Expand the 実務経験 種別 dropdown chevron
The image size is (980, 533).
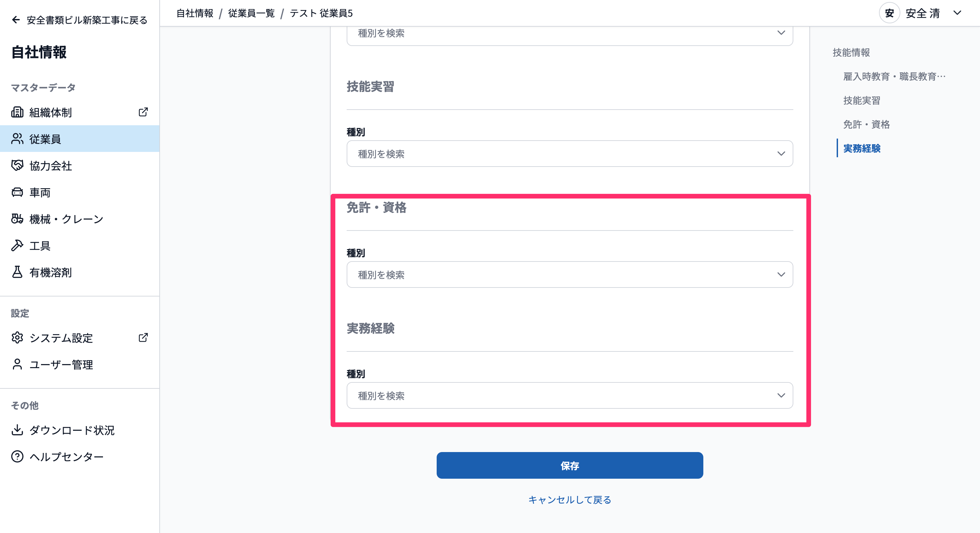click(x=781, y=395)
